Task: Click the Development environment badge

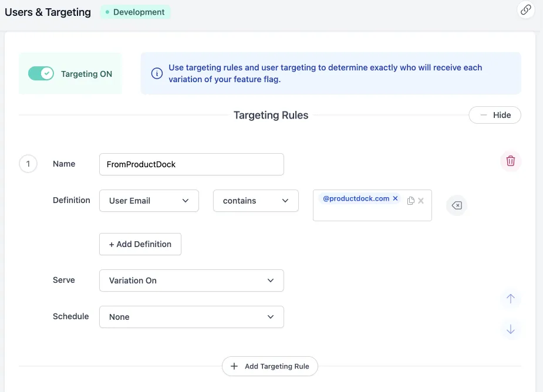Action: [x=136, y=12]
